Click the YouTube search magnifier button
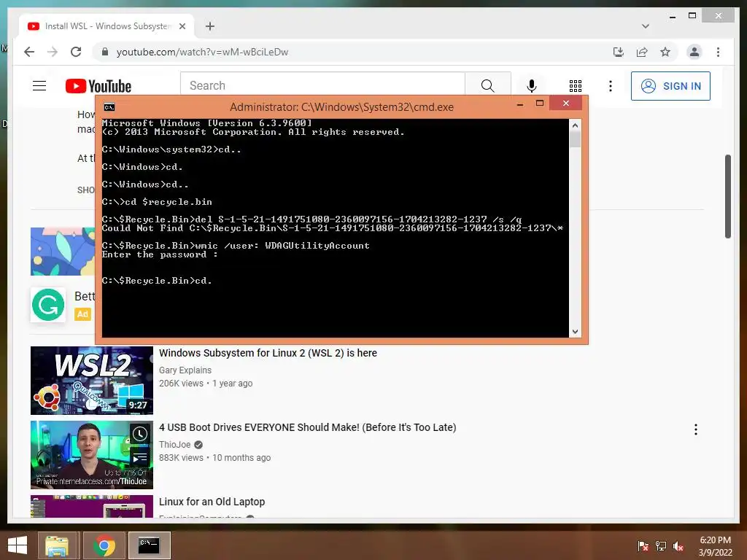The width and height of the screenshot is (747, 560). 487,86
